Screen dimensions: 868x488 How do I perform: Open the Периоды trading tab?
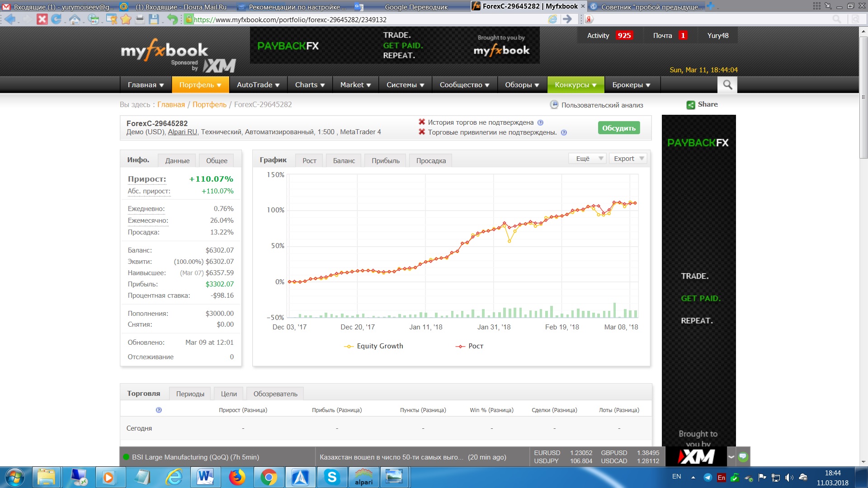(190, 394)
